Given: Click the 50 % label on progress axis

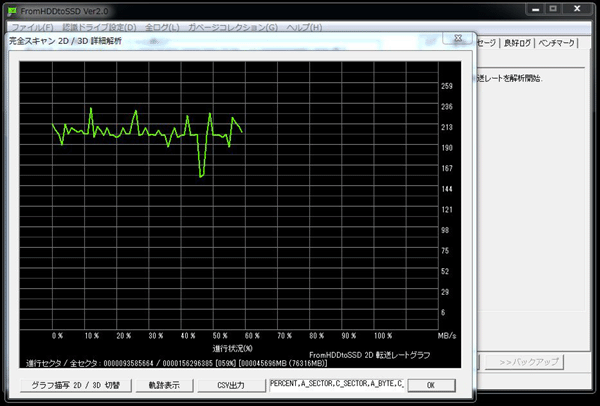Looking at the screenshot, I should 220,336.
